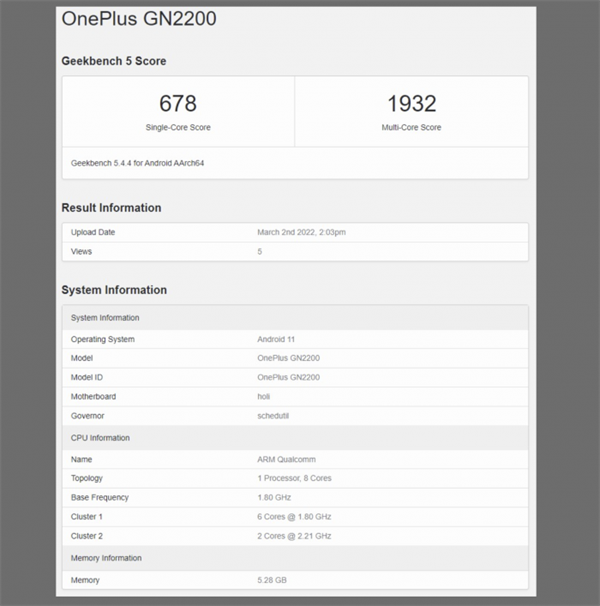Click the Model ID label
This screenshot has width=600, height=606.
(87, 377)
